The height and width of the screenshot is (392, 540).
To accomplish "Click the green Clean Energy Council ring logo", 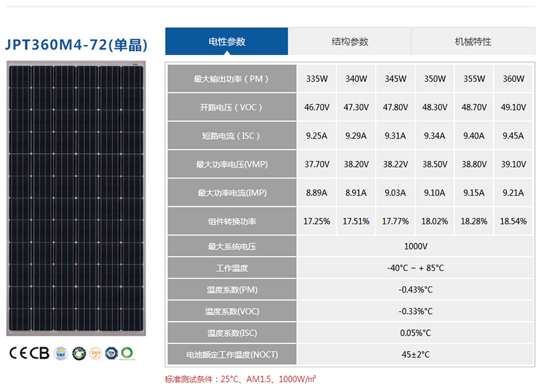I will pos(127,353).
